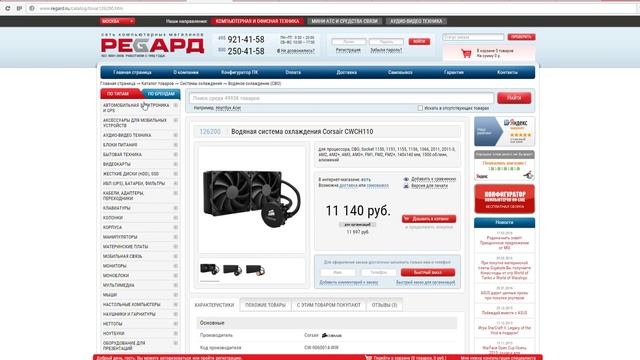Open the Забыли пароль link
Viewport: 640px width, 360px height.
(x=386, y=50)
